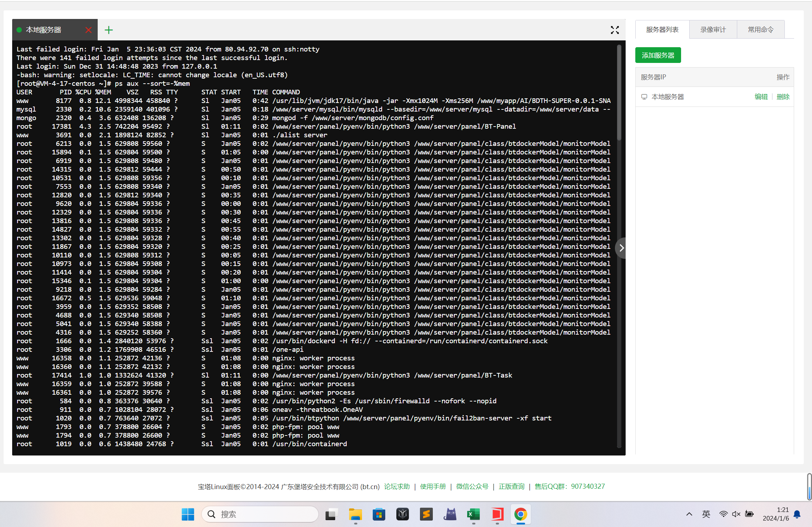Click the 英 input method indicator
The width and height of the screenshot is (812, 527).
(x=706, y=514)
